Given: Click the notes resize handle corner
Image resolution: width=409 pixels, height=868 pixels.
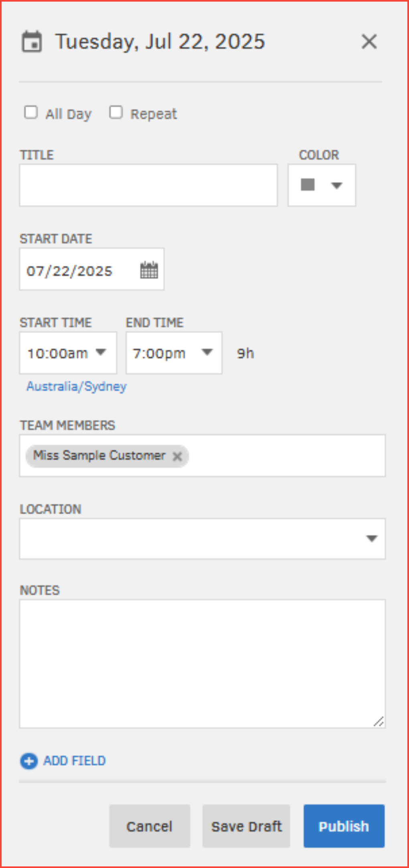Looking at the screenshot, I should [379, 722].
